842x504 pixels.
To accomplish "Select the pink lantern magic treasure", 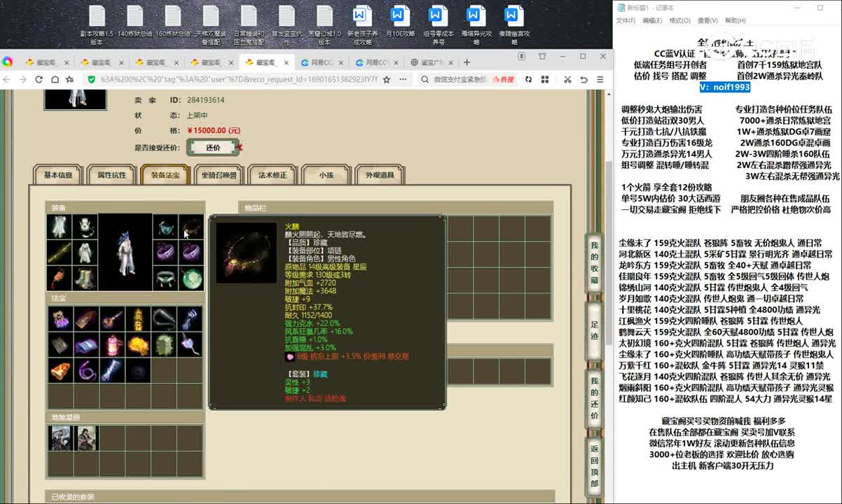I will (111, 345).
